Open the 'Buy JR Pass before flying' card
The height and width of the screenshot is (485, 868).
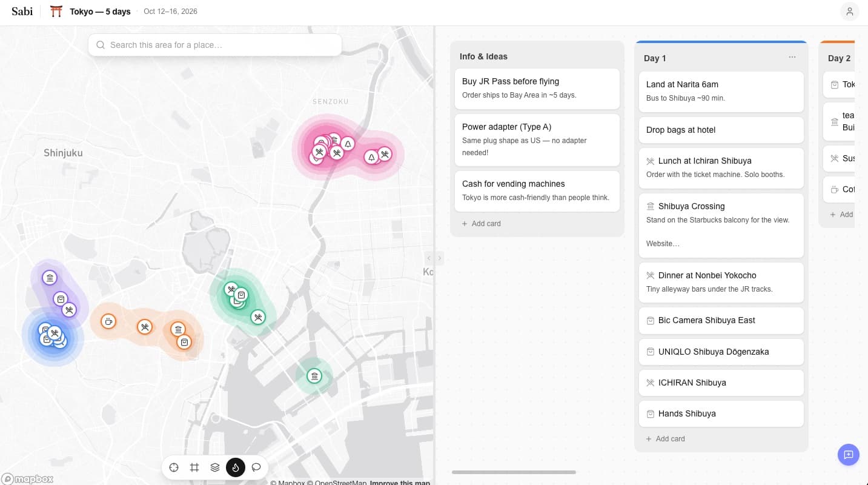(537, 89)
